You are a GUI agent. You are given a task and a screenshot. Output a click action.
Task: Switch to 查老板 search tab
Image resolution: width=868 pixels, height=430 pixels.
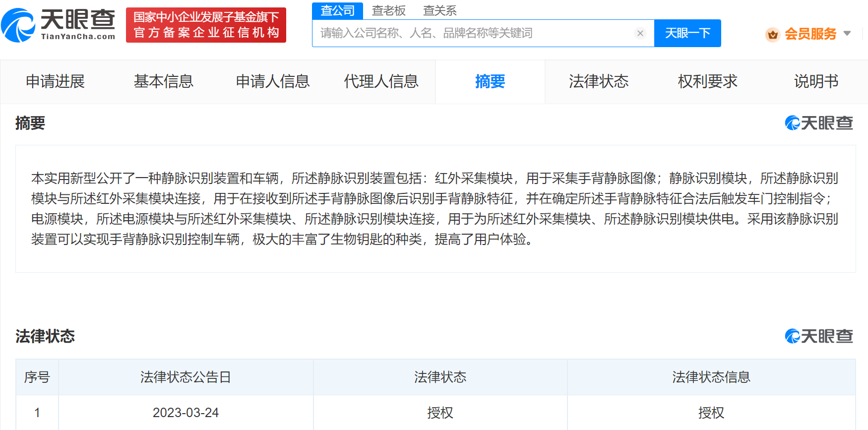click(388, 10)
